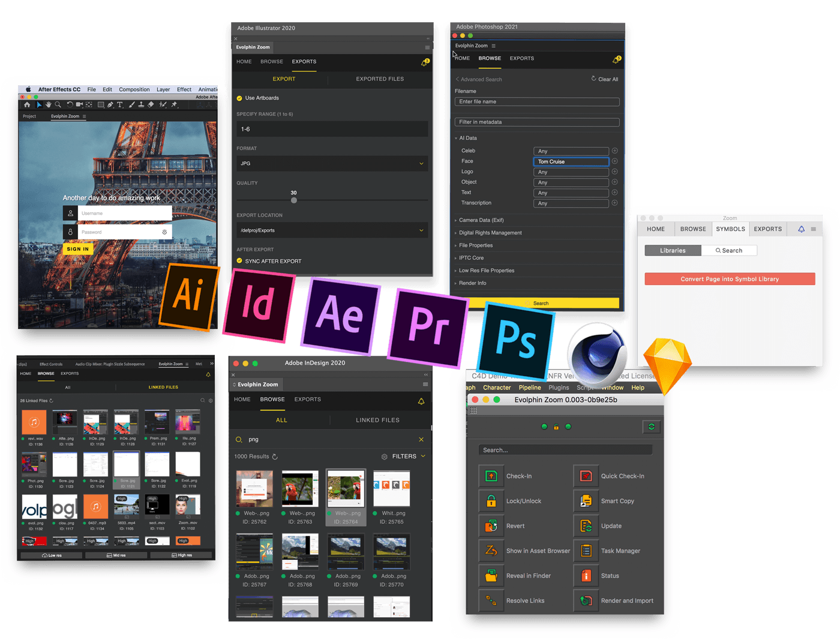Toggle the Use Artboards checkbox
Image resolution: width=840 pixels, height=639 pixels.
[239, 98]
